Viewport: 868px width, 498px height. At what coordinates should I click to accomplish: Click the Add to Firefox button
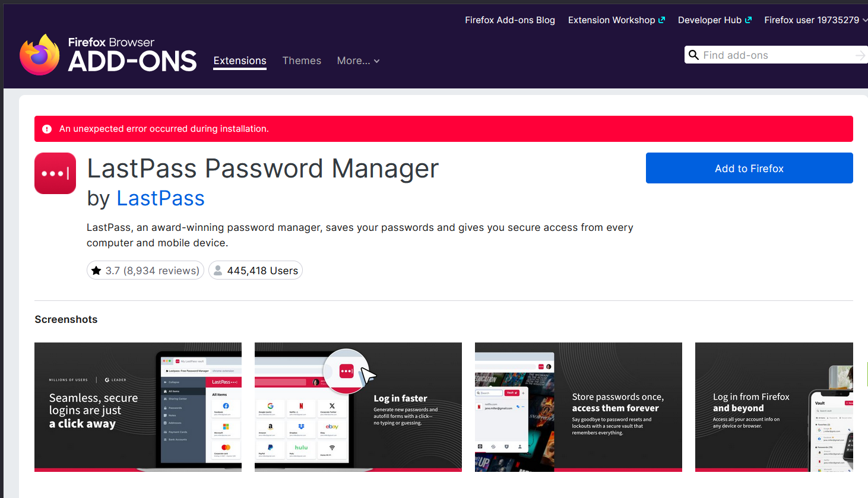coord(749,168)
